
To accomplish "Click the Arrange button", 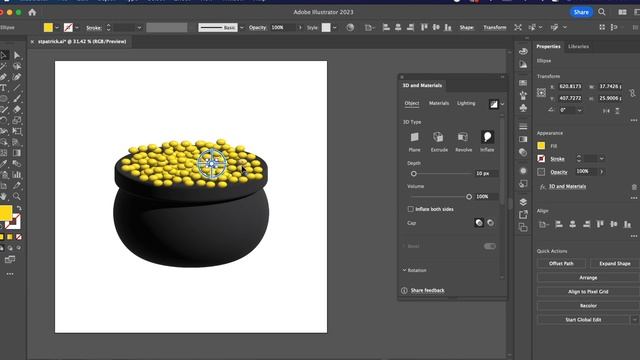I will (588, 278).
